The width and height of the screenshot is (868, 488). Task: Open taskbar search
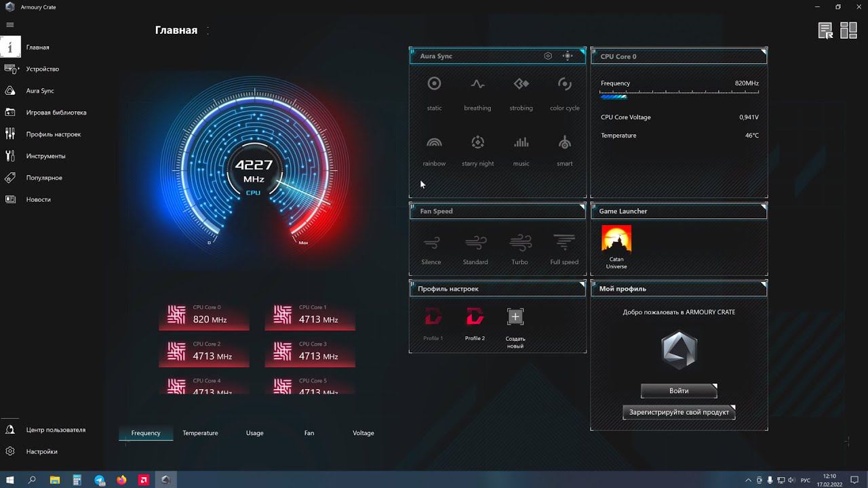(x=32, y=480)
